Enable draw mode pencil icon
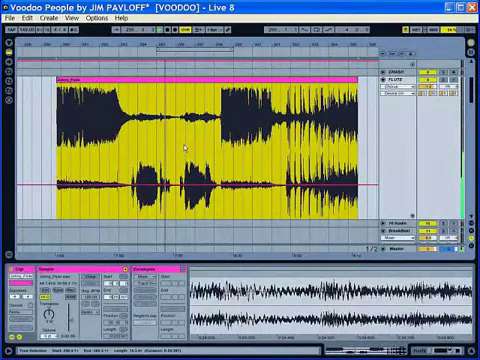This screenshot has width=480, height=360. (228, 30)
